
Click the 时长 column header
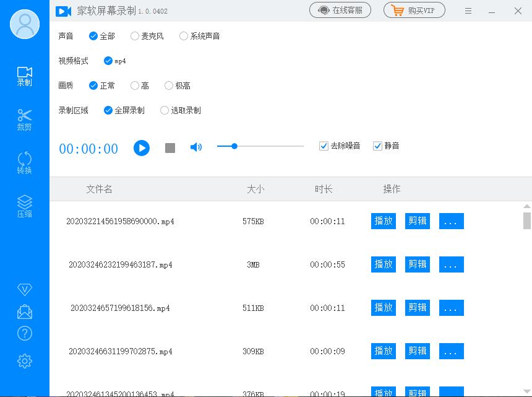click(x=324, y=189)
